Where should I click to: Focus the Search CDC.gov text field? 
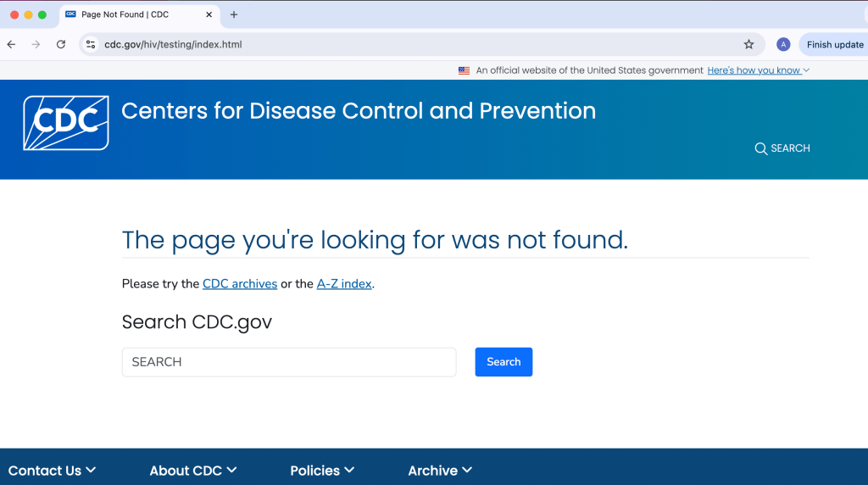pyautogui.click(x=289, y=362)
